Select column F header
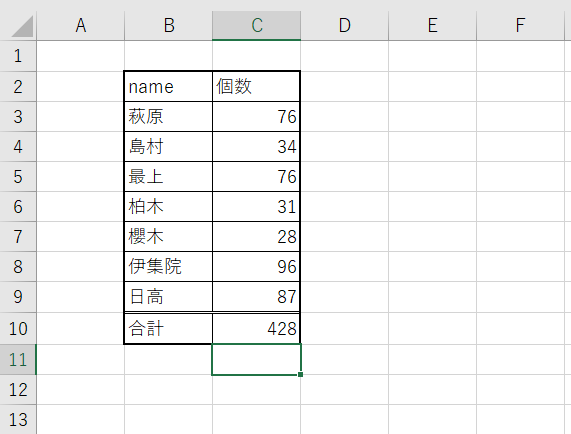571x434 pixels. (x=520, y=25)
